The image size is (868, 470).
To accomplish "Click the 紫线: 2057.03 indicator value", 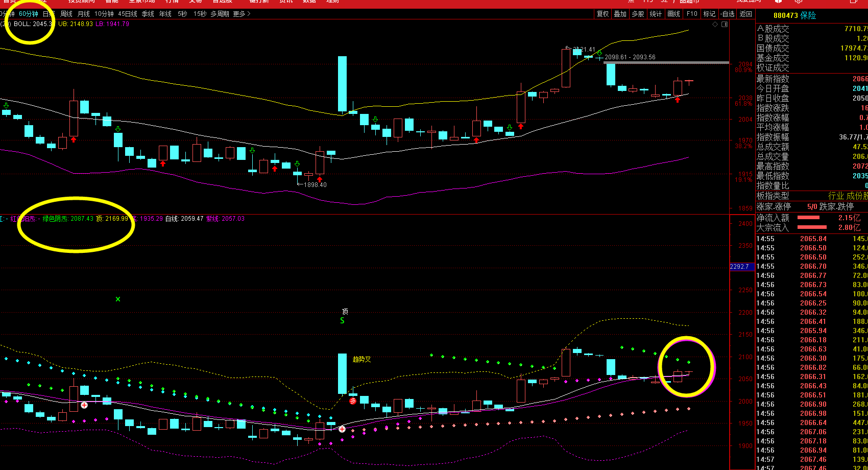I will tap(225, 219).
